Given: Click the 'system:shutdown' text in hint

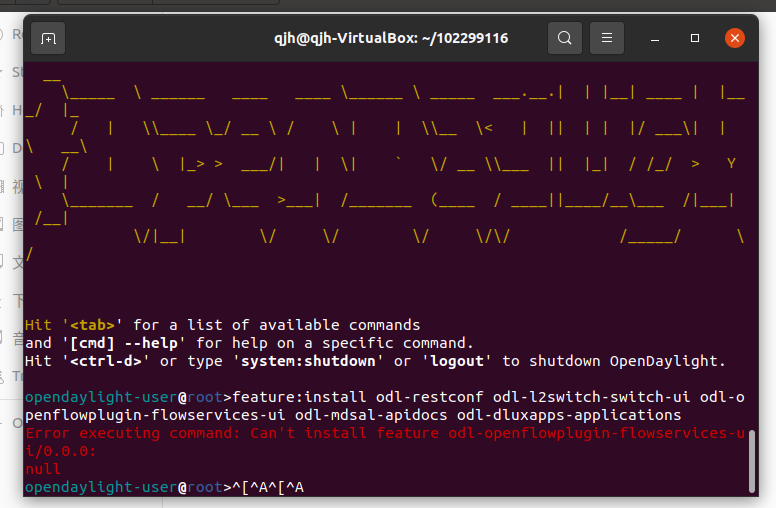Looking at the screenshot, I should click(308, 361).
